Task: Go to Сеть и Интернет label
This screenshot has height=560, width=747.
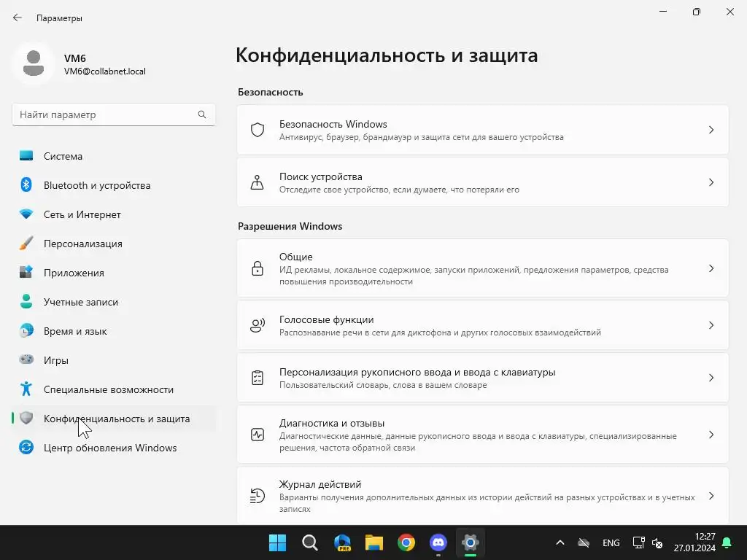Action: coord(82,215)
